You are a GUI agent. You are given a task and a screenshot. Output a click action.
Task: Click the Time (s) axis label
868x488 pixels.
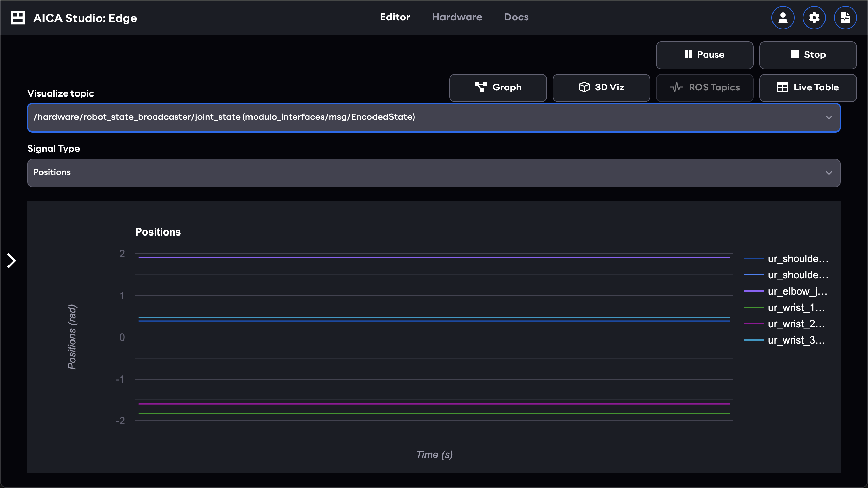(434, 455)
